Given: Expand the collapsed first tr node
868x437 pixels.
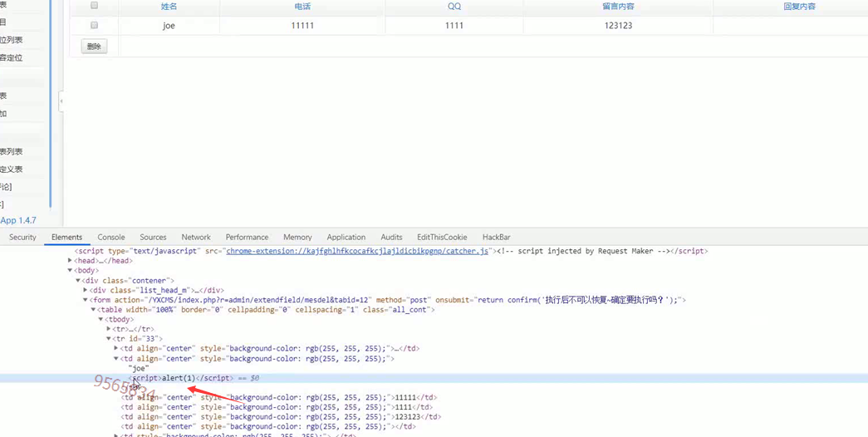Looking at the screenshot, I should pyautogui.click(x=109, y=329).
